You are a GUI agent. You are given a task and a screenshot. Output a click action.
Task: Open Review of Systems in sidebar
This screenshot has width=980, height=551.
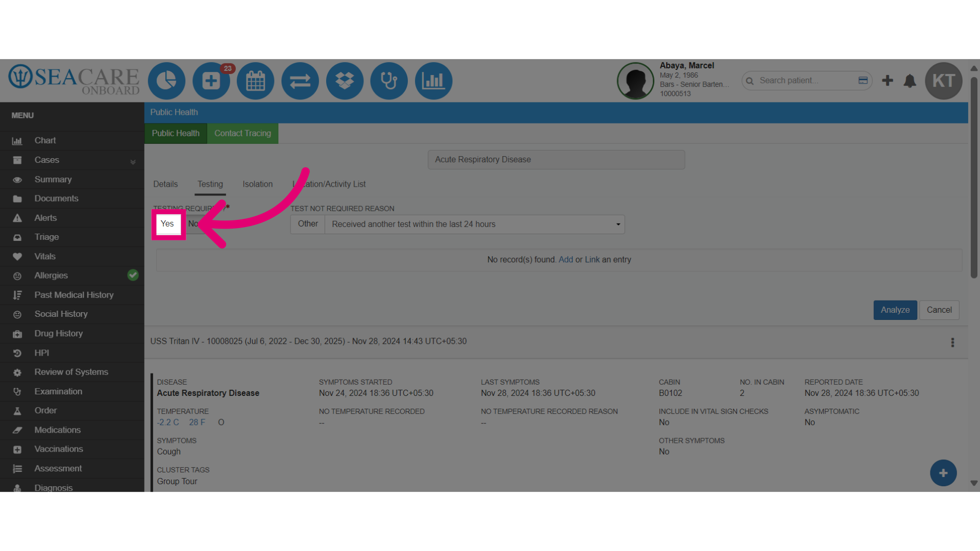point(72,372)
